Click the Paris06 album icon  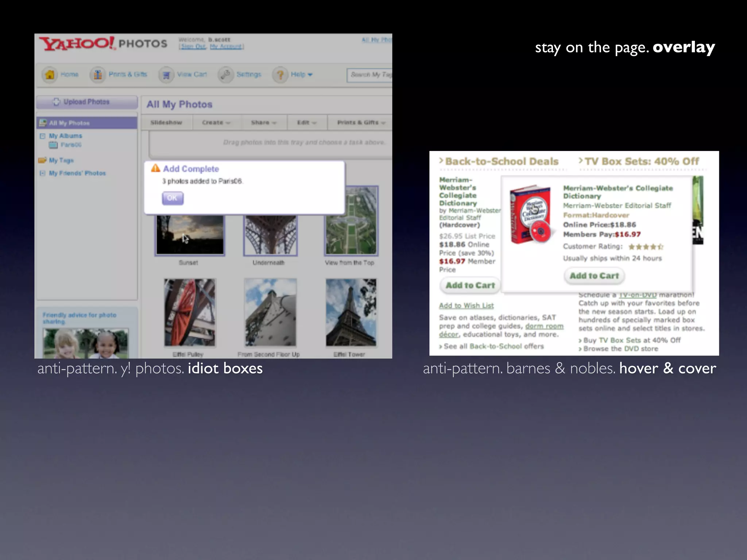53,145
